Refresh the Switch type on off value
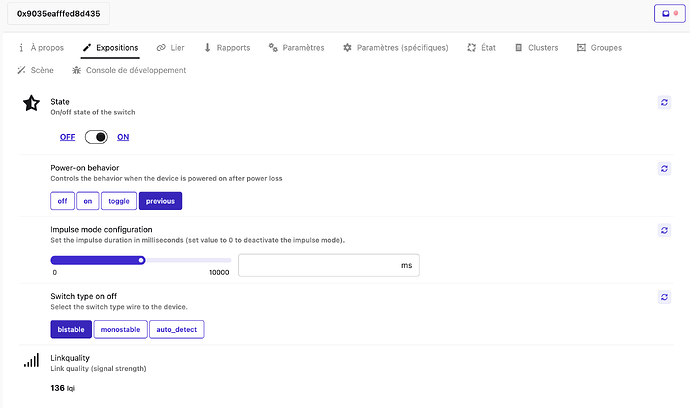The image size is (690, 408). coord(663,297)
